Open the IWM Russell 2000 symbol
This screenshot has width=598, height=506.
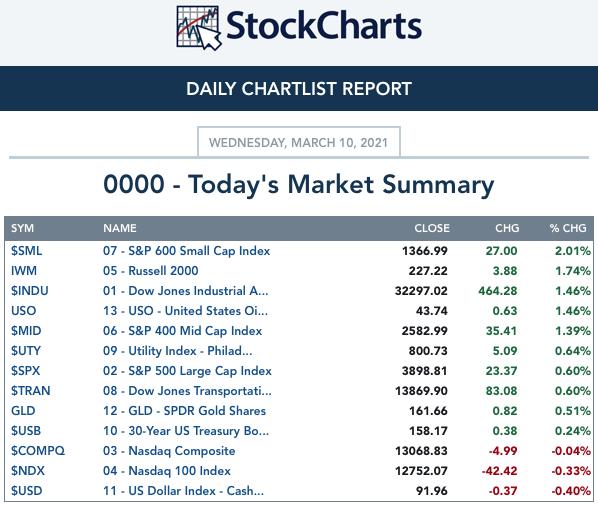(24, 271)
